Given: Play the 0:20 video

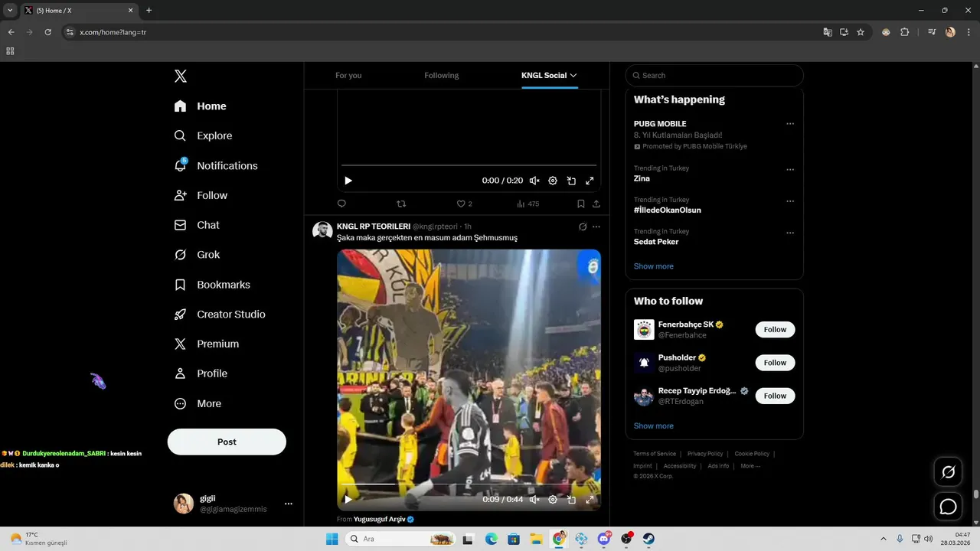Looking at the screenshot, I should (x=348, y=181).
